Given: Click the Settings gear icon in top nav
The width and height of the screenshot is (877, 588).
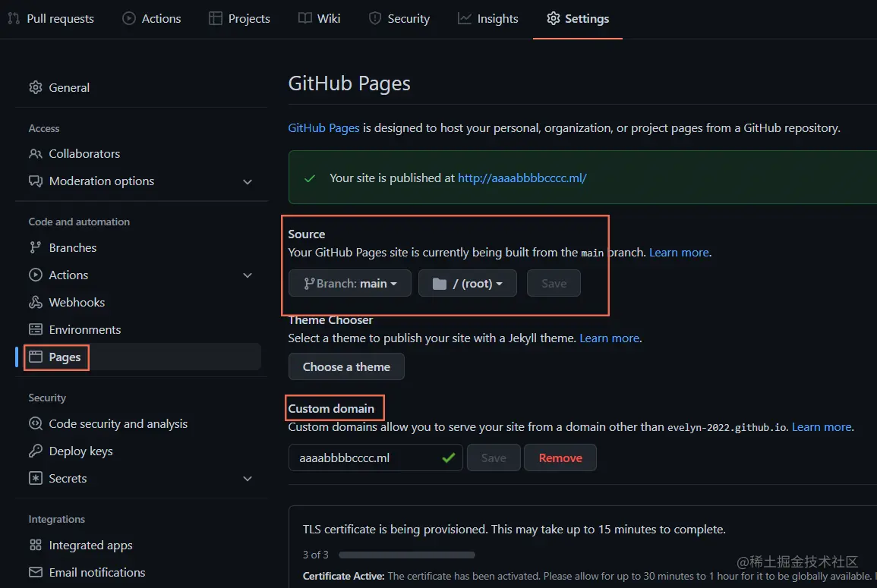Looking at the screenshot, I should (x=554, y=18).
